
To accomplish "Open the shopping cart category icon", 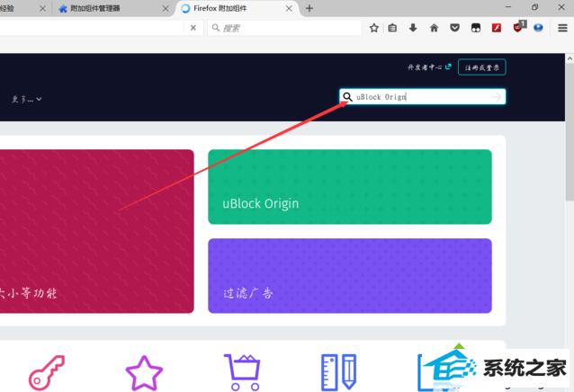I will [x=242, y=372].
